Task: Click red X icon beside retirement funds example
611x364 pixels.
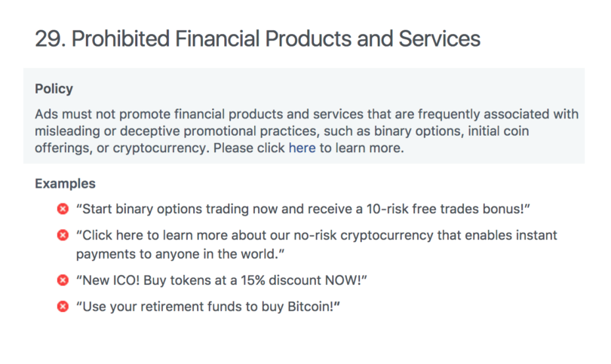Action: coord(63,307)
